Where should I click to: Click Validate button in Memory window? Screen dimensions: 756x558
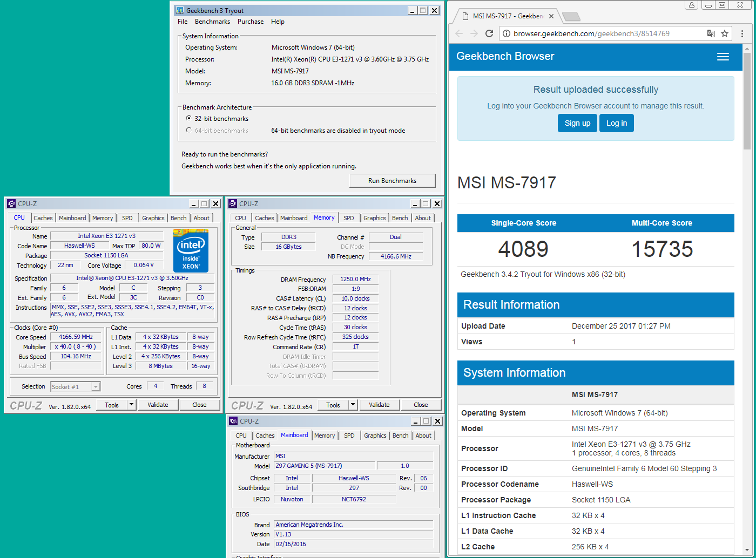pyautogui.click(x=379, y=405)
